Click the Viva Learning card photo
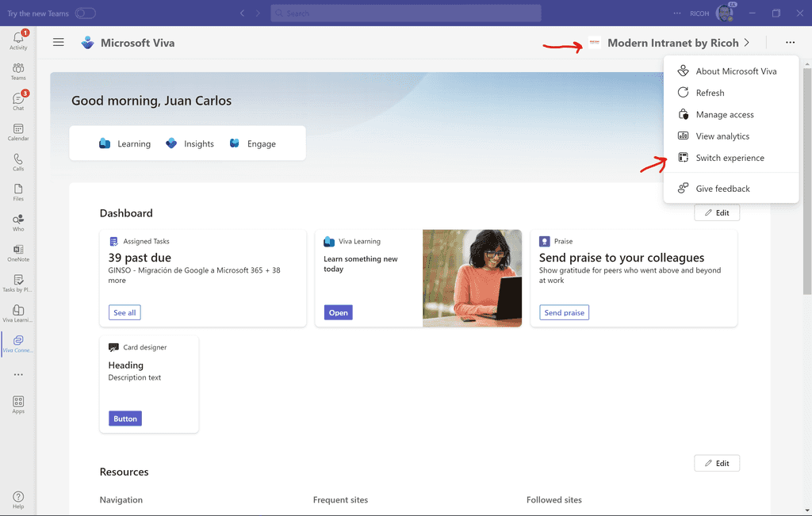The width and height of the screenshot is (812, 516). pos(472,278)
